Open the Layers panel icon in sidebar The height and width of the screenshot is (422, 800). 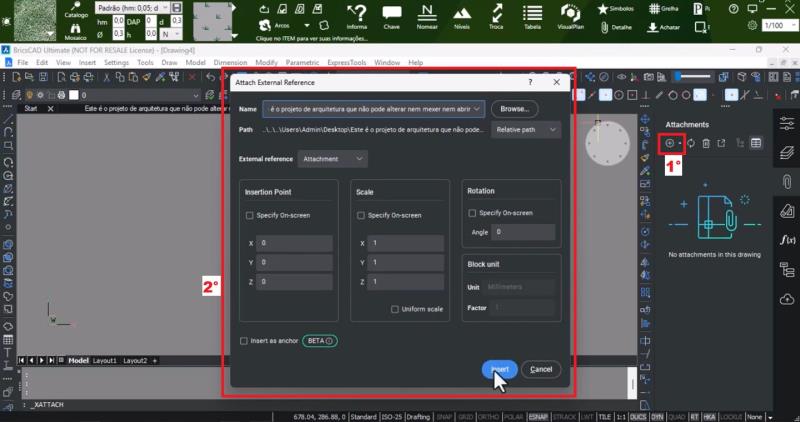785,152
